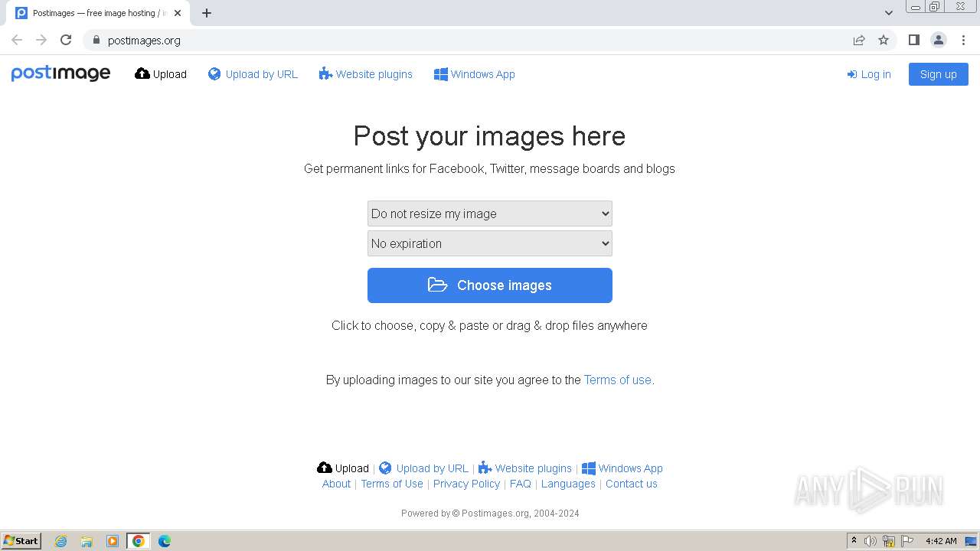Click the media player taskbar icon

(113, 541)
